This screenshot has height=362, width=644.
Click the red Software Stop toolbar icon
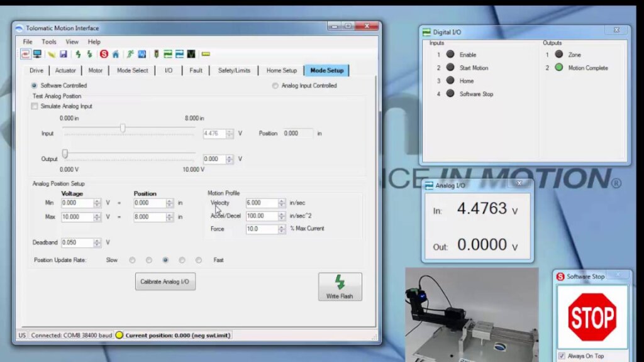click(104, 54)
